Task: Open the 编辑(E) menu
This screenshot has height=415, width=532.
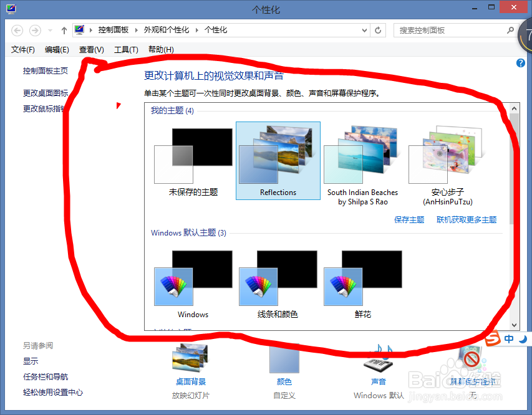Action: coord(57,50)
